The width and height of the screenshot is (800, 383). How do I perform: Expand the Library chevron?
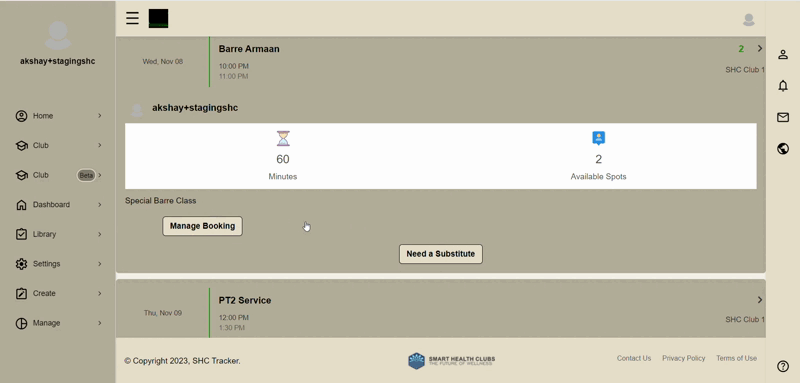click(x=99, y=234)
